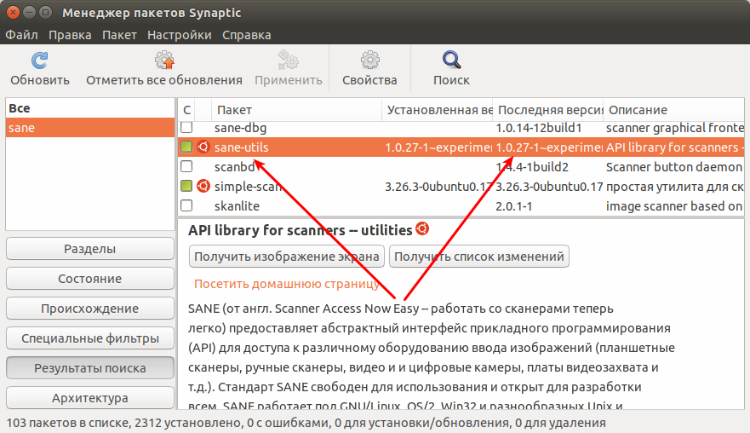Click the Получить список изменений button

(x=479, y=257)
